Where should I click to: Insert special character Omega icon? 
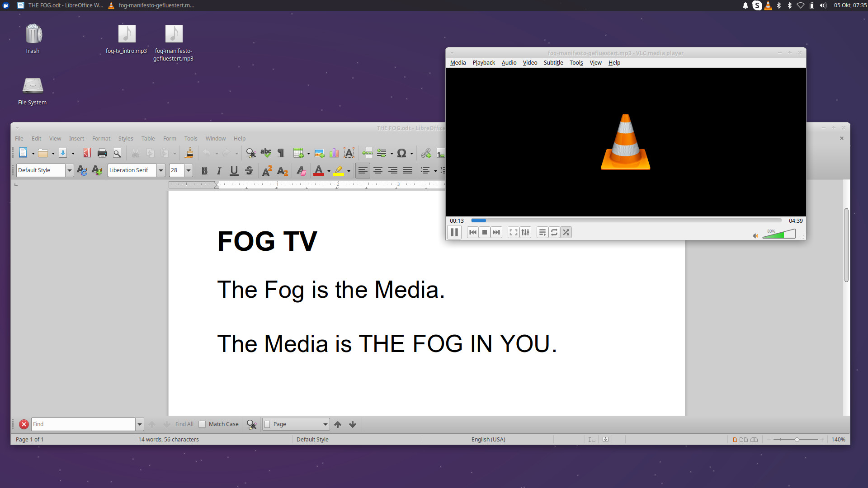point(401,153)
